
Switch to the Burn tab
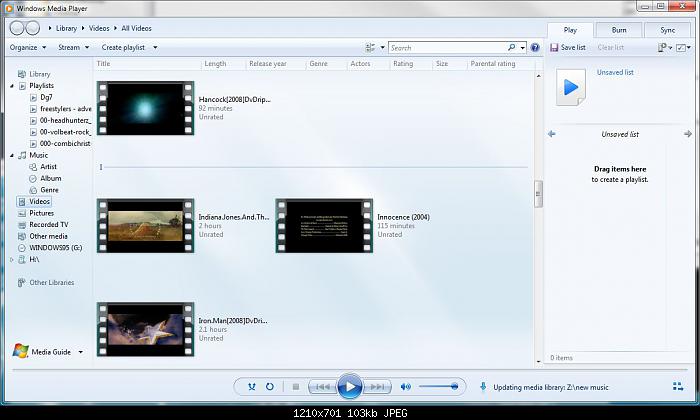click(619, 30)
